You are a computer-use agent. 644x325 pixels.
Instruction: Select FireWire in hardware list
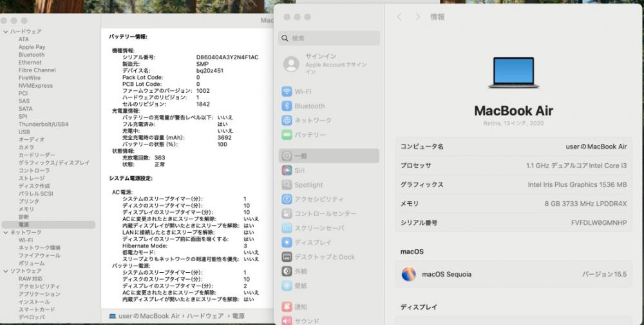(x=29, y=78)
